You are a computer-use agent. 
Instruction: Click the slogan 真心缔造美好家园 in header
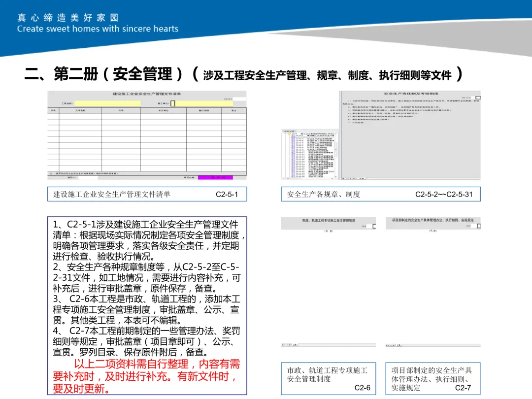point(68,18)
